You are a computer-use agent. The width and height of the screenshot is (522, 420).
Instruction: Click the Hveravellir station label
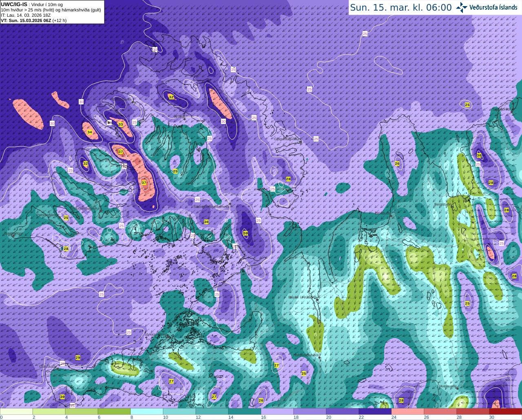(448, 386)
